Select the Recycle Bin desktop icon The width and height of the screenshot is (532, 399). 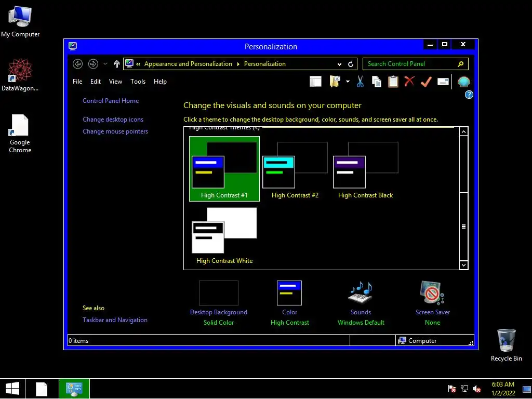click(x=506, y=345)
